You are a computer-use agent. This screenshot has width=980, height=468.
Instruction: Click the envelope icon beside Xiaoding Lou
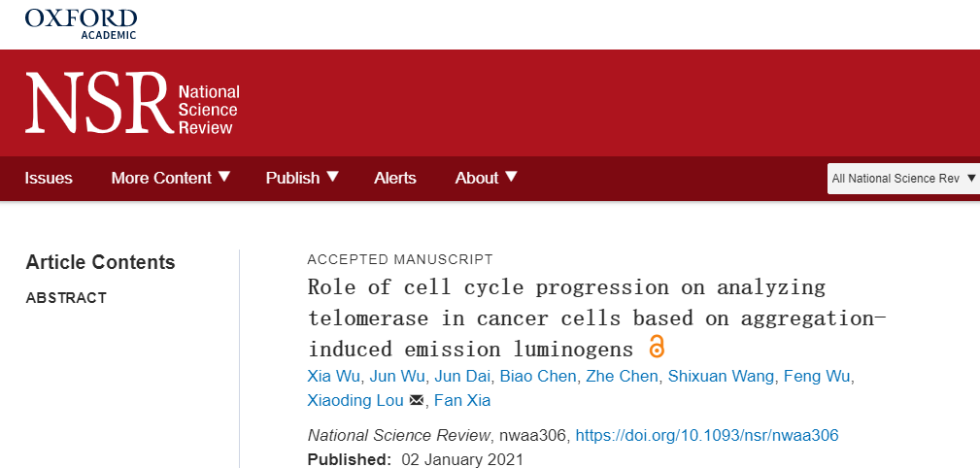tap(417, 400)
